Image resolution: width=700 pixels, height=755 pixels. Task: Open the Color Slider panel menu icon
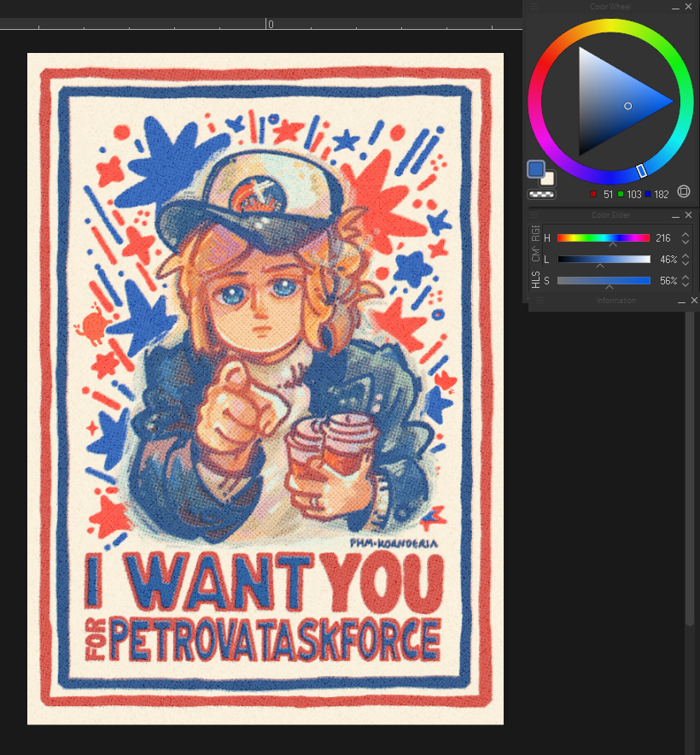pyautogui.click(x=534, y=214)
